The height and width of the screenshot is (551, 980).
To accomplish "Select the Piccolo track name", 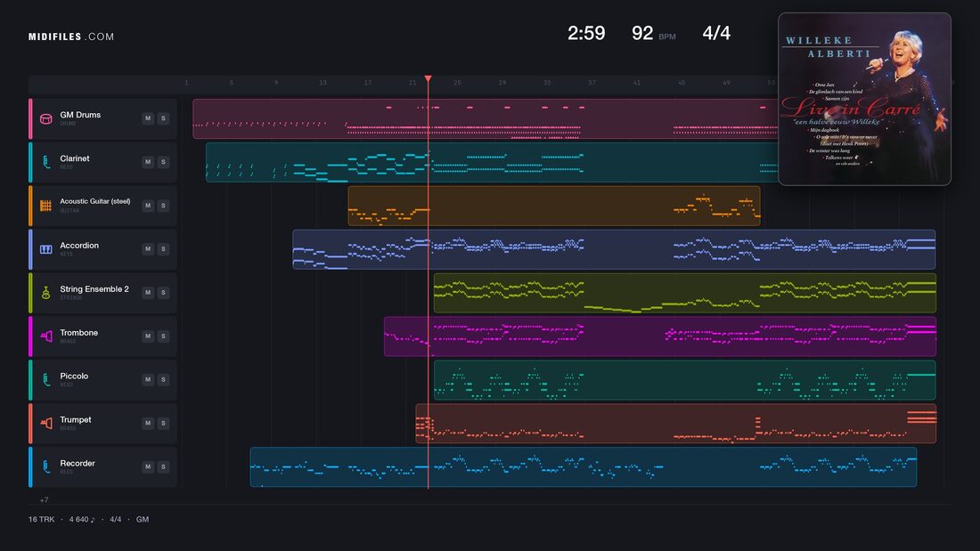I will tap(74, 376).
